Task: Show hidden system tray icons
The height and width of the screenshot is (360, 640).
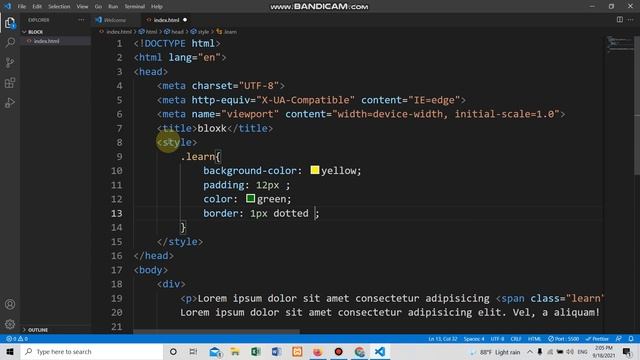Action: pos(530,352)
